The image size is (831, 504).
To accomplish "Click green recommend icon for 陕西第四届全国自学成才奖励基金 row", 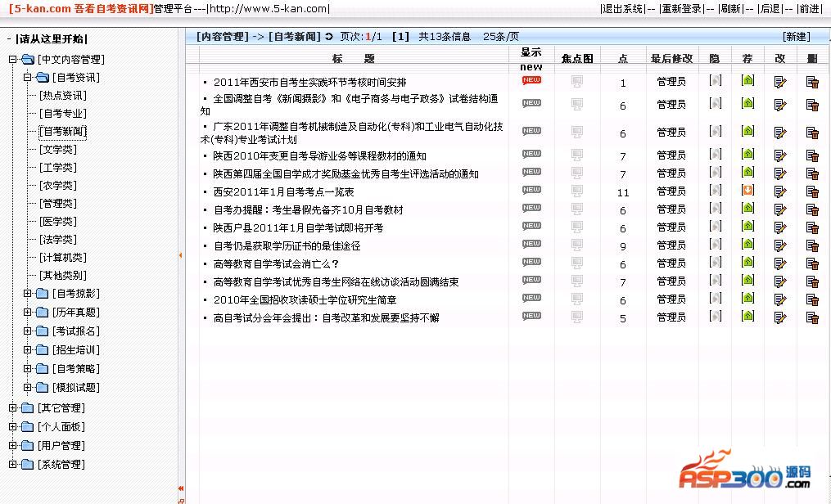I will [747, 172].
